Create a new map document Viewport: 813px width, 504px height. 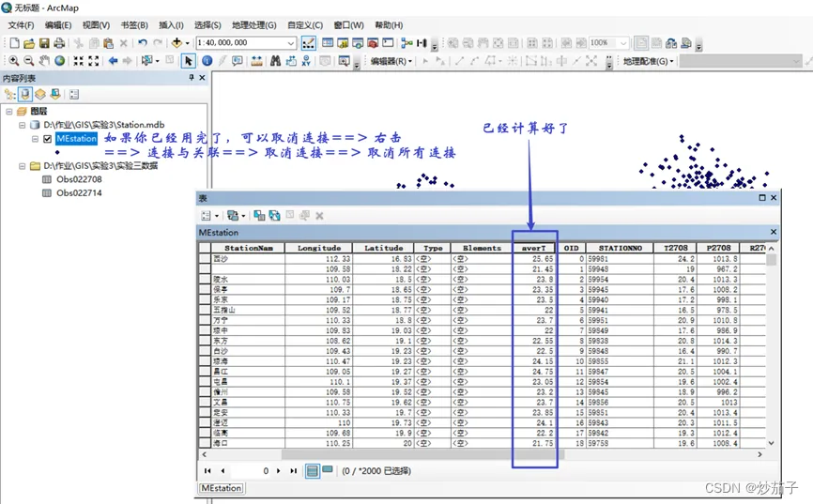[x=14, y=43]
